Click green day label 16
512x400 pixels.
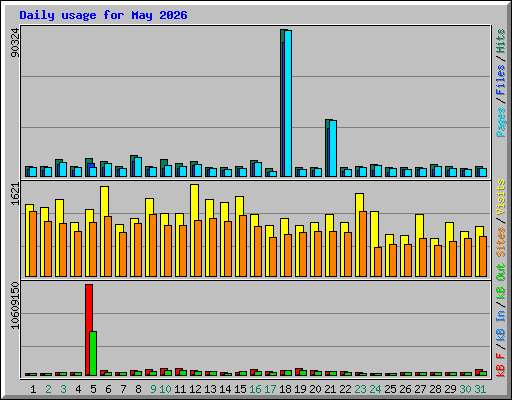255,389
